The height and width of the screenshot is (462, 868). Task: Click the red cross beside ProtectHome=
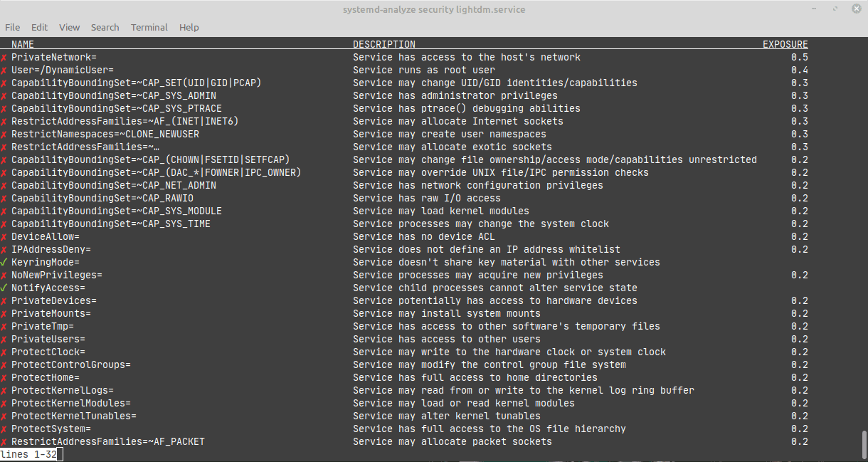(x=4, y=377)
